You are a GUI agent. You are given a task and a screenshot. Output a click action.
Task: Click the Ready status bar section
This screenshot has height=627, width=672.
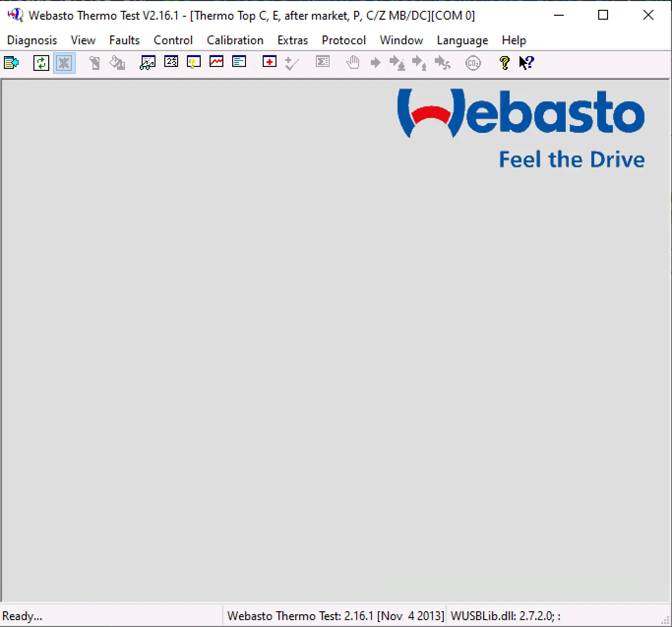pos(22,616)
